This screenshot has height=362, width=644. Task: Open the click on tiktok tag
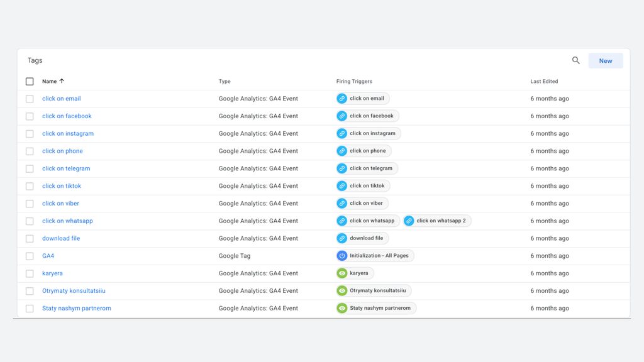pos(62,186)
